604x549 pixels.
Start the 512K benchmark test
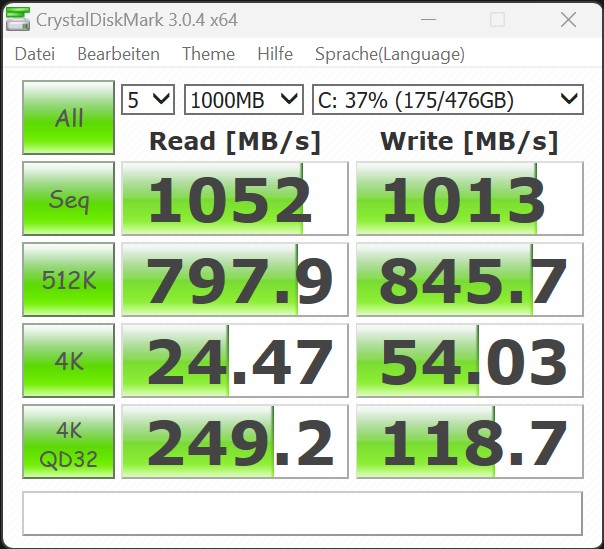[69, 279]
